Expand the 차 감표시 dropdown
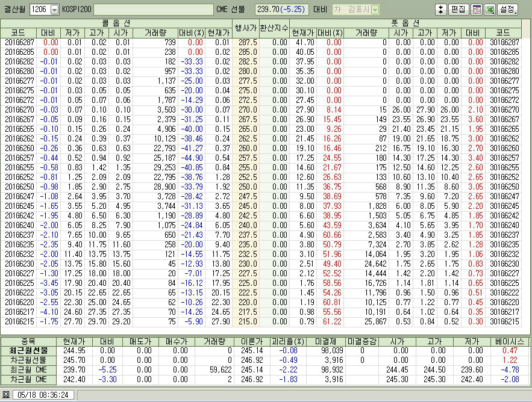This screenshot has height=402, width=532. pos(375,10)
